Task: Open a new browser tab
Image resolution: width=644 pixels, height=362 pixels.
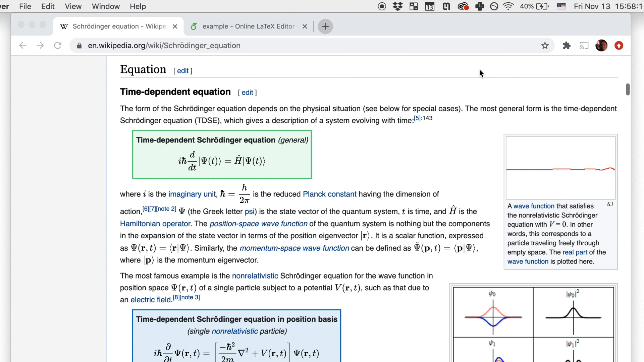Action: click(325, 26)
